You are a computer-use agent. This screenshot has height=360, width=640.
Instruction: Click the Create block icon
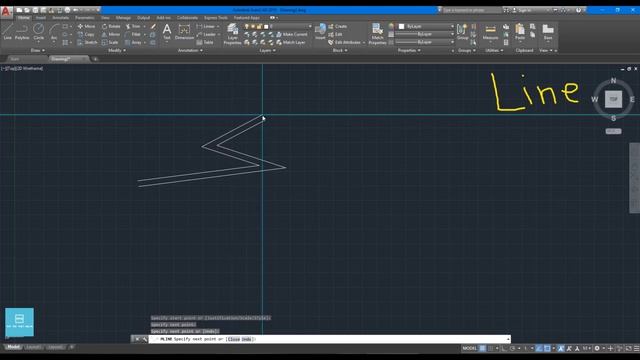[338, 26]
